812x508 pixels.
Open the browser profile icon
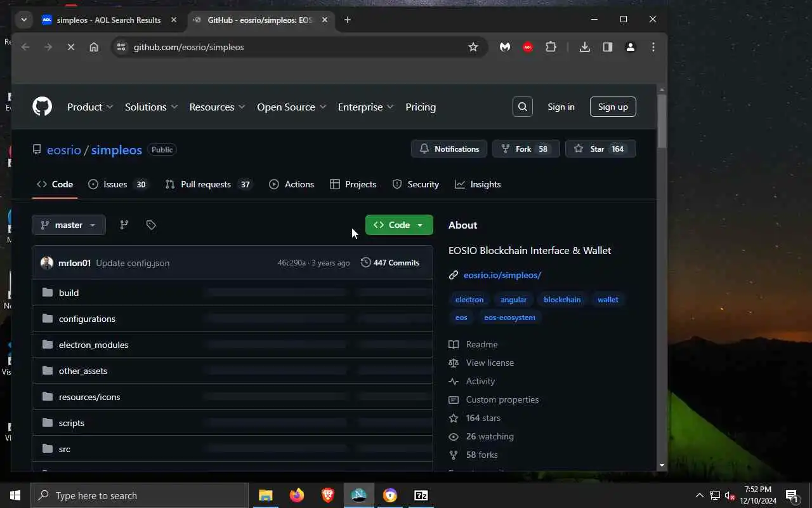pos(631,47)
